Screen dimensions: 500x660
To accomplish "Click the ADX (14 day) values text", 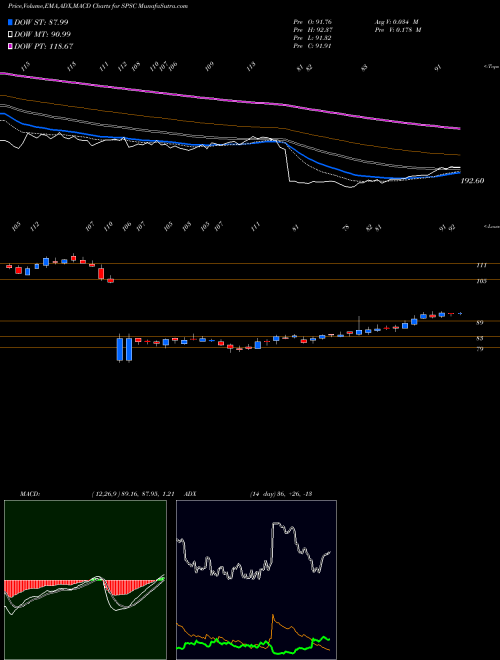I will coord(281,494).
